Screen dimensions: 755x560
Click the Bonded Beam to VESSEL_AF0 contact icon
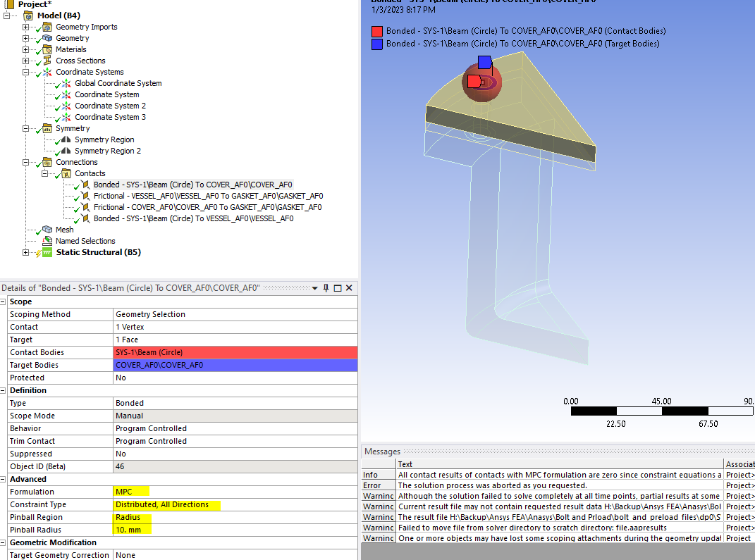point(85,218)
